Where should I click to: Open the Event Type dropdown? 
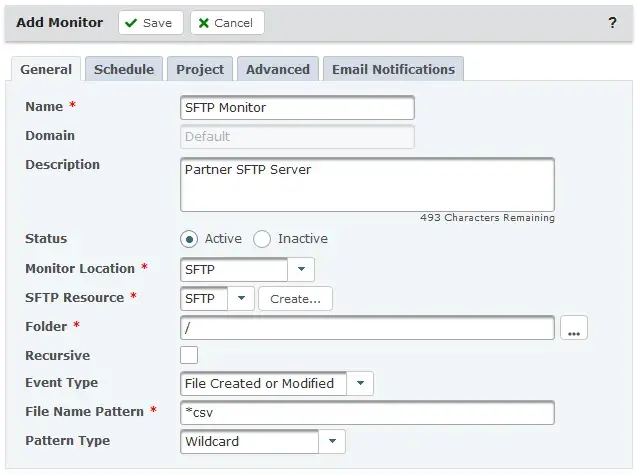pos(360,383)
